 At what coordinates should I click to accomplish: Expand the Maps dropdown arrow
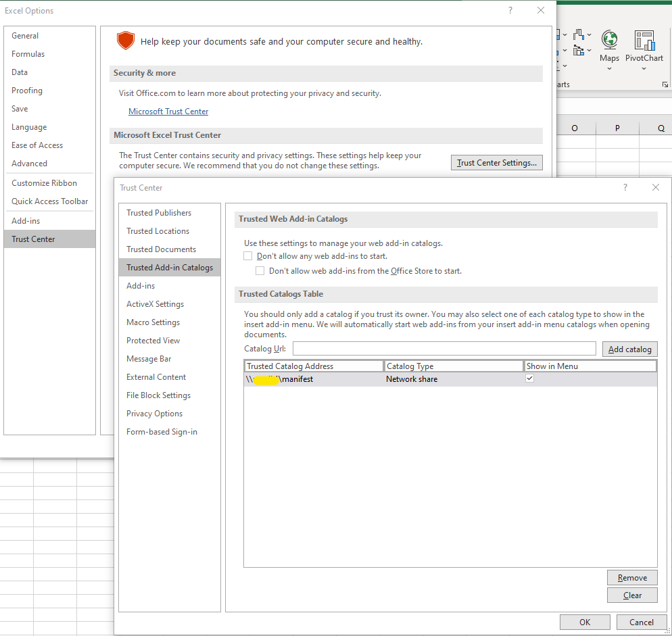tap(609, 68)
